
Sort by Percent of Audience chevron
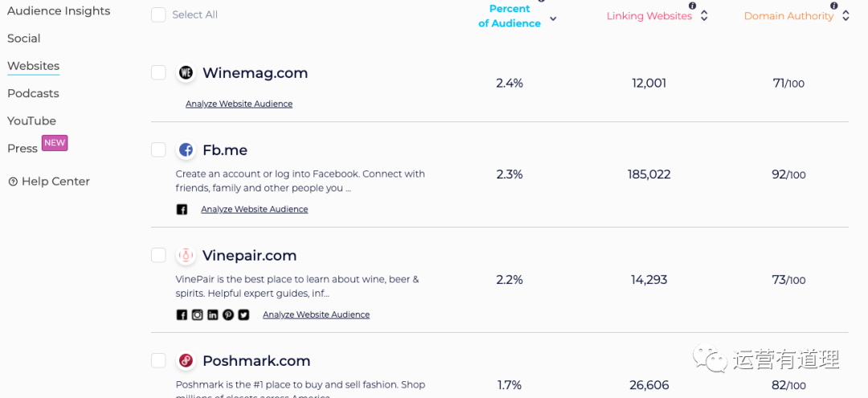553,18
